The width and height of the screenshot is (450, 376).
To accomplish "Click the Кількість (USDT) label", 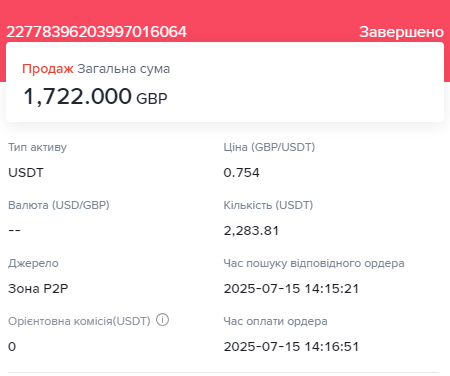I will (268, 205).
